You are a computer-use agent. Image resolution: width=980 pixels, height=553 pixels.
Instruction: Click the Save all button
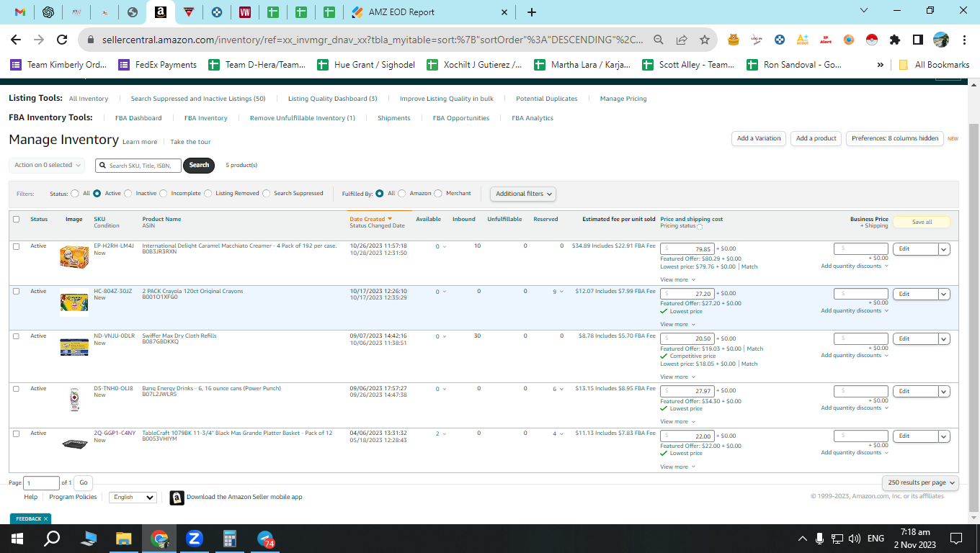pyautogui.click(x=922, y=222)
